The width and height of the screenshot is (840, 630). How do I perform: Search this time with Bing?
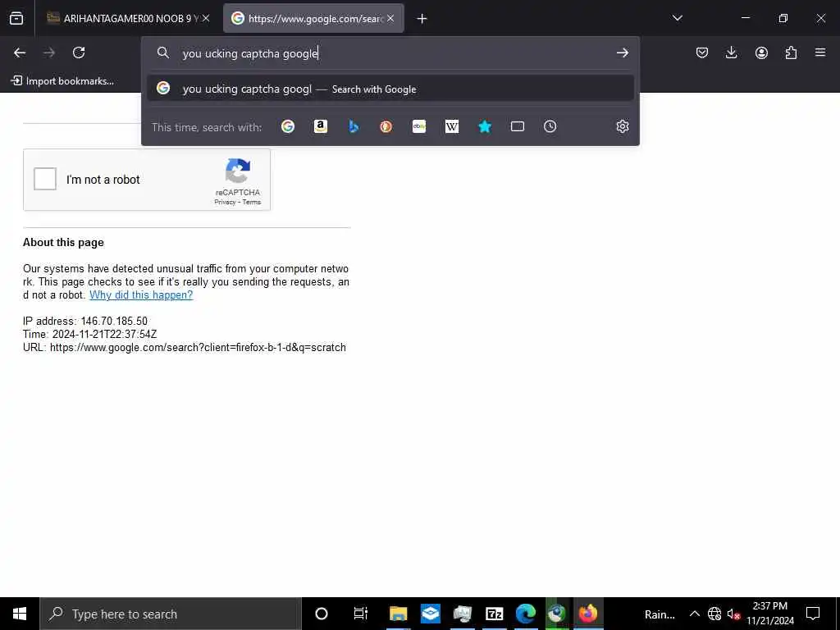pyautogui.click(x=354, y=126)
